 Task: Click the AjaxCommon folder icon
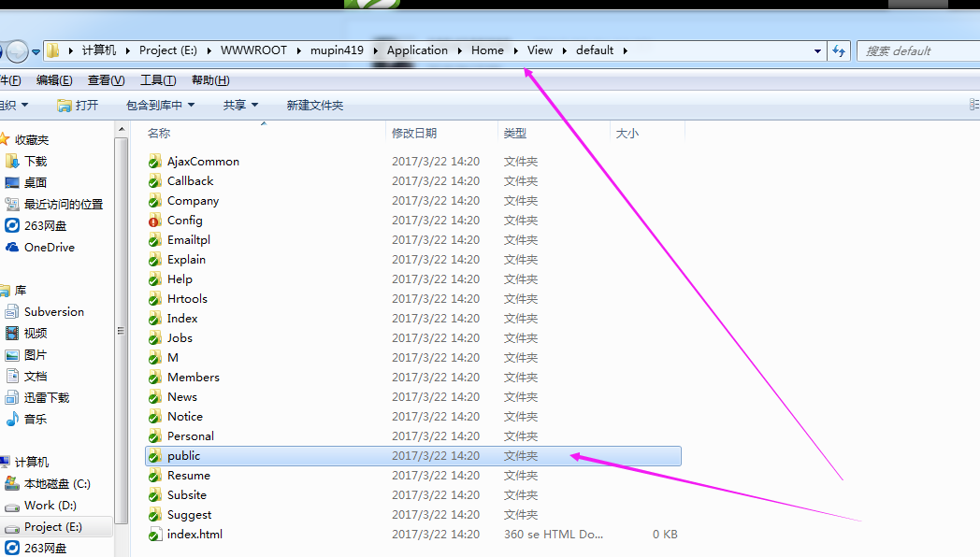coord(154,162)
